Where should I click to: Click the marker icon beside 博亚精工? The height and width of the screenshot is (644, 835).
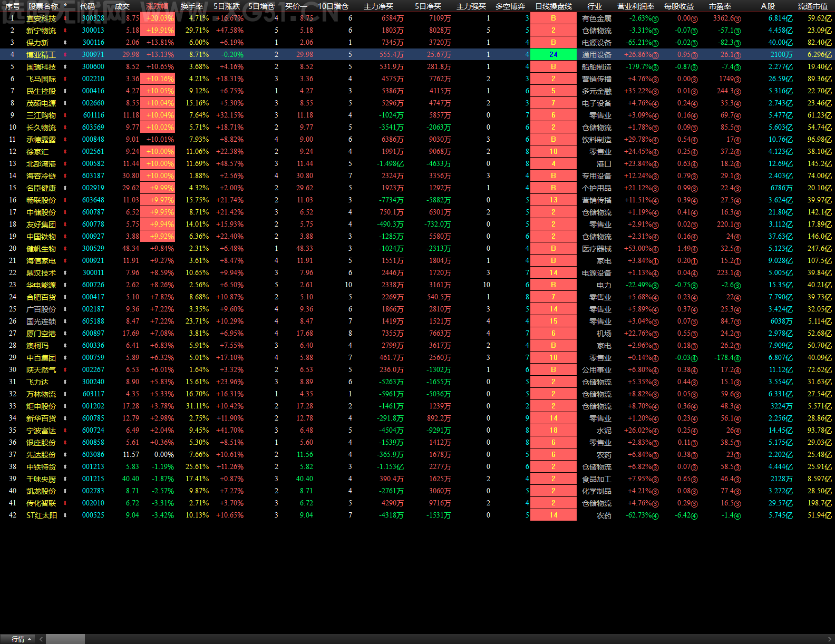tap(65, 55)
